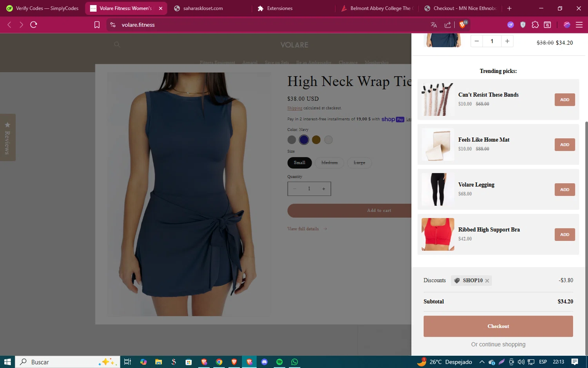
Task: Add Ribbed High Support Bra to cart
Action: point(564,235)
